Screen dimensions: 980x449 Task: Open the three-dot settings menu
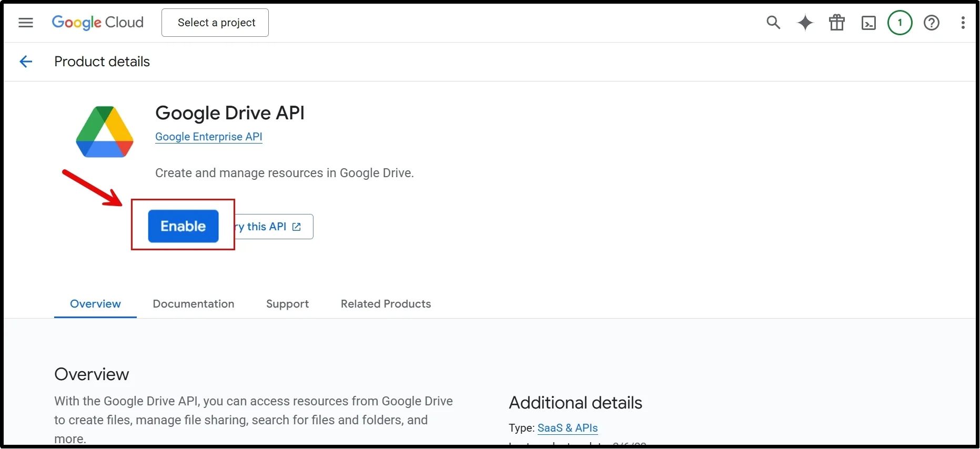pos(963,23)
